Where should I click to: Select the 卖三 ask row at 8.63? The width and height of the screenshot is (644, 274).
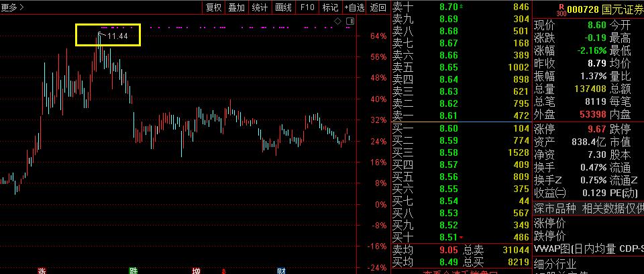461,91
